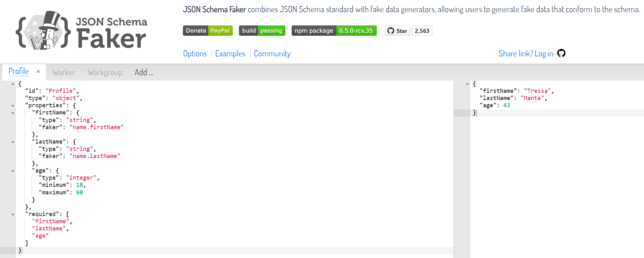Click the GitHub Star button

pos(397,31)
